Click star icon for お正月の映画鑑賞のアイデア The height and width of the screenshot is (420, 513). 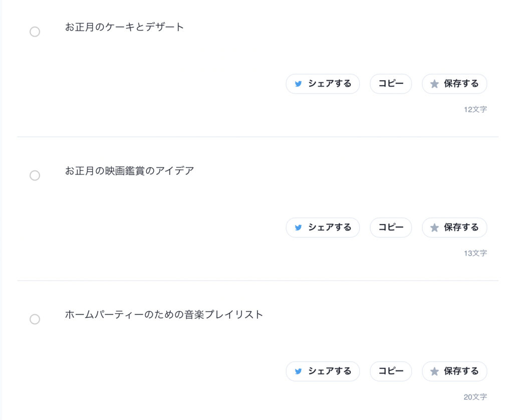pos(434,228)
